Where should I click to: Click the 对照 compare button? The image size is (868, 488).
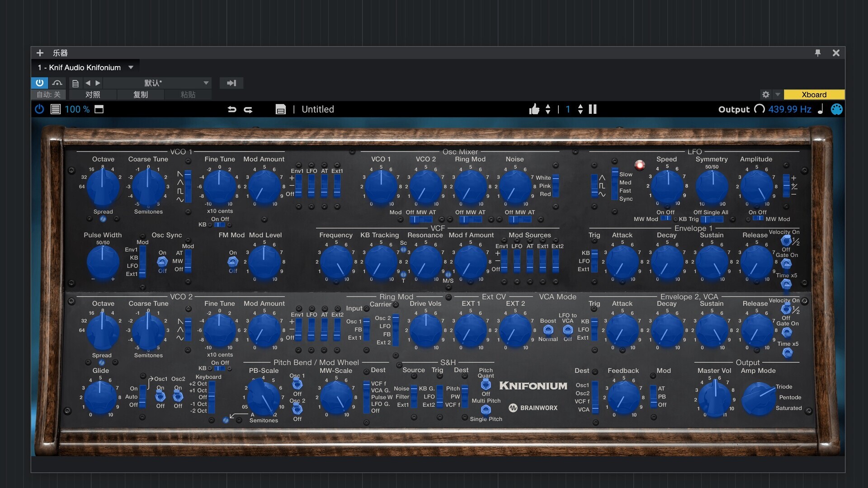coord(93,95)
